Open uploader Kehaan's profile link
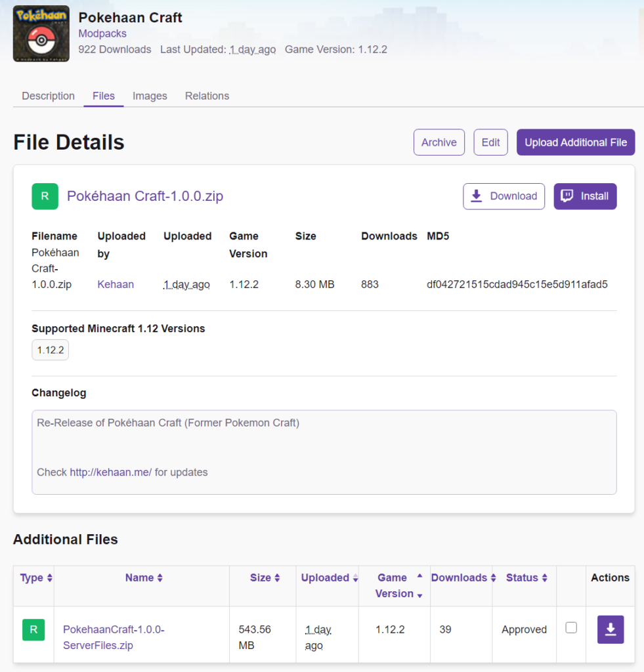Image resolution: width=644 pixels, height=672 pixels. pyautogui.click(x=116, y=285)
